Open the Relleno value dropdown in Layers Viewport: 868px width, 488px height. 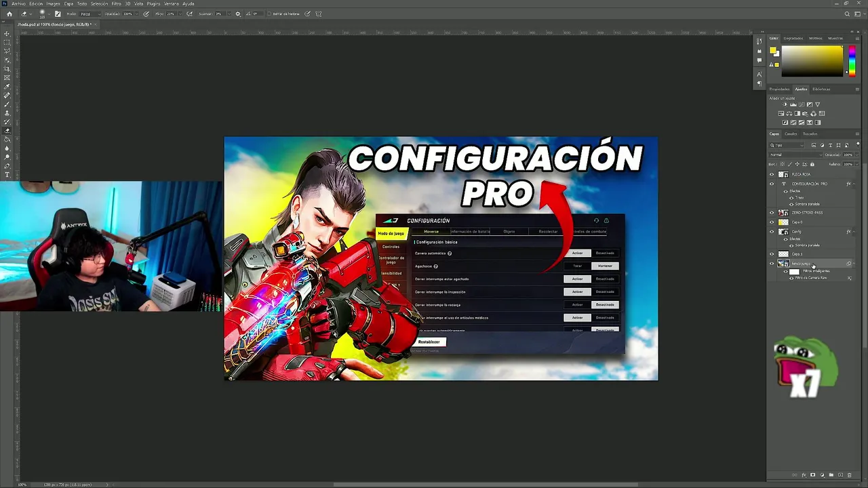[856, 164]
